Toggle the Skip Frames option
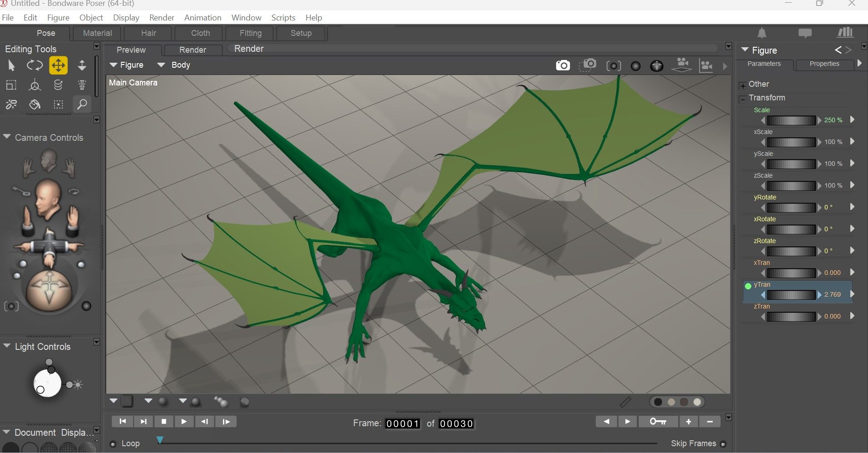The image size is (868, 453). [723, 444]
